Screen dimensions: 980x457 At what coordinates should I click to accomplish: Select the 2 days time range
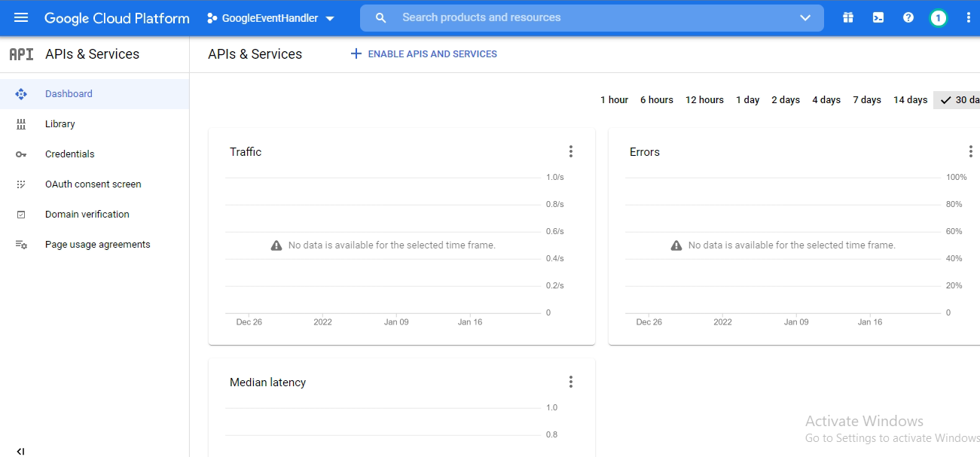pos(786,100)
